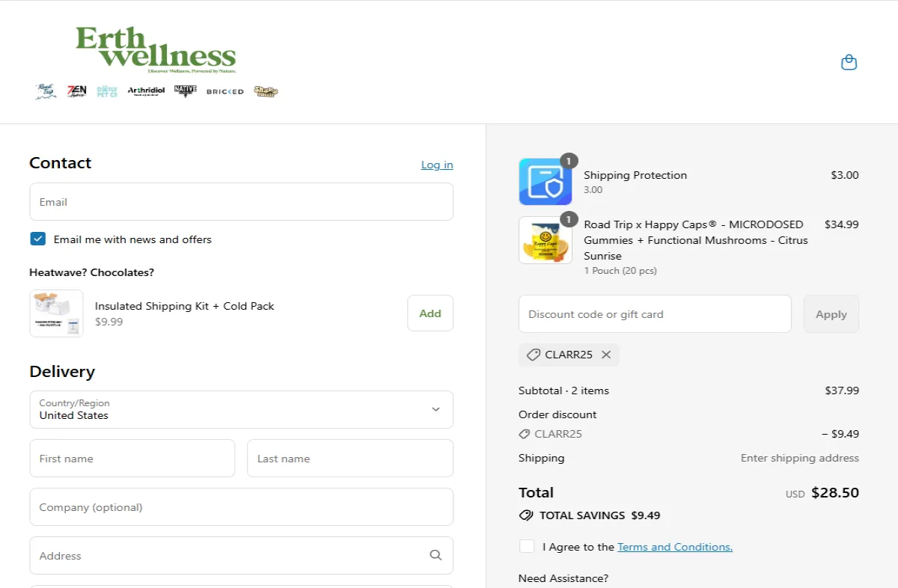Click the Shipping Protection shield icon
Screen dimensions: 898x588
pyautogui.click(x=545, y=182)
